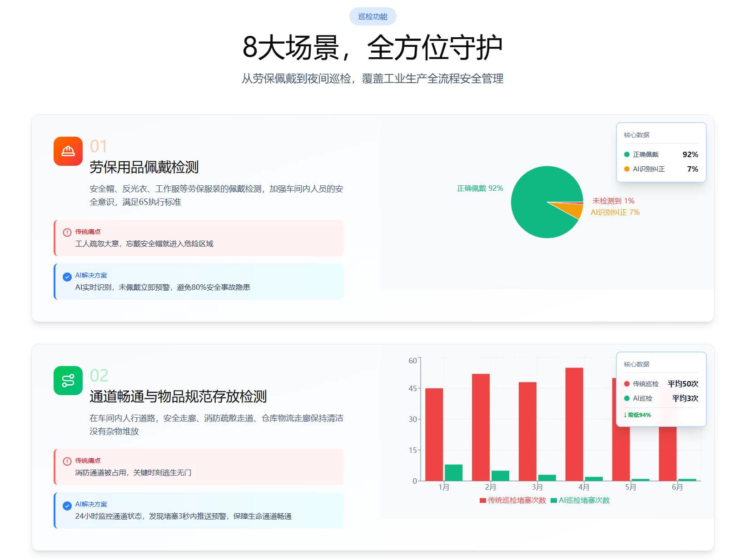Click blue checkmark icon above 24小时监控通道状态 text
This screenshot has width=745, height=560.
click(x=67, y=505)
